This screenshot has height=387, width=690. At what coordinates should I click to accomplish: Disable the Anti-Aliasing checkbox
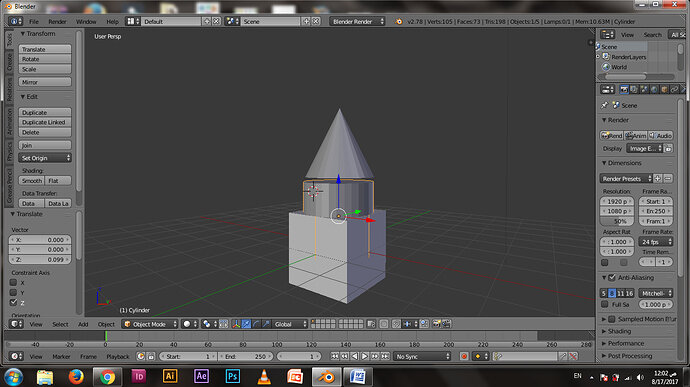click(x=612, y=278)
